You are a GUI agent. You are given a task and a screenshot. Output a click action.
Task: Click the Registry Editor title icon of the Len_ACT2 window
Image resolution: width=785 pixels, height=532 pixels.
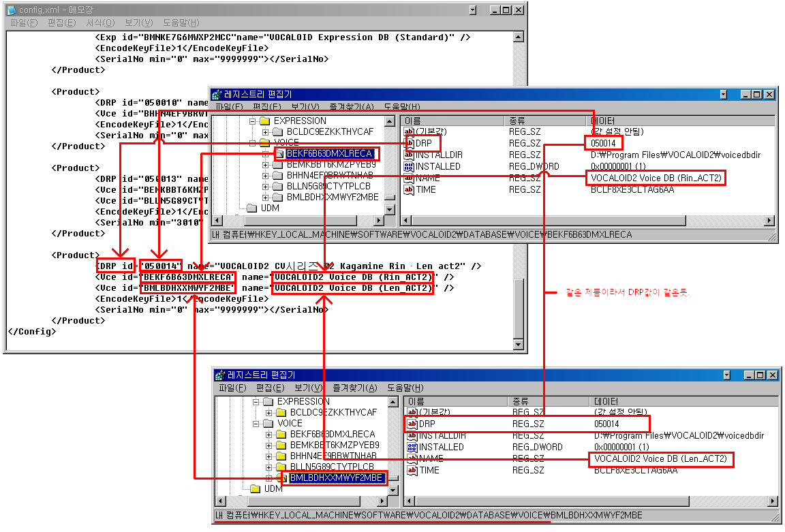pyautogui.click(x=220, y=375)
